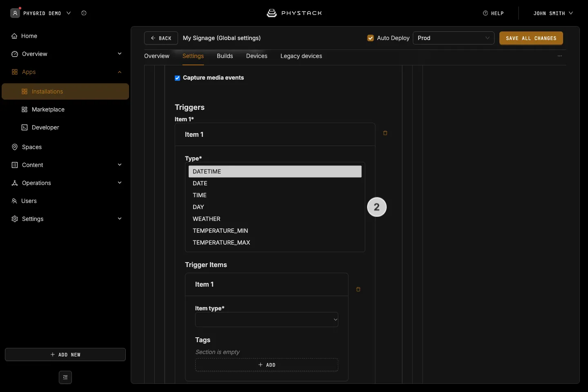Select the Settings tab
This screenshot has width=588, height=392.
click(x=193, y=56)
